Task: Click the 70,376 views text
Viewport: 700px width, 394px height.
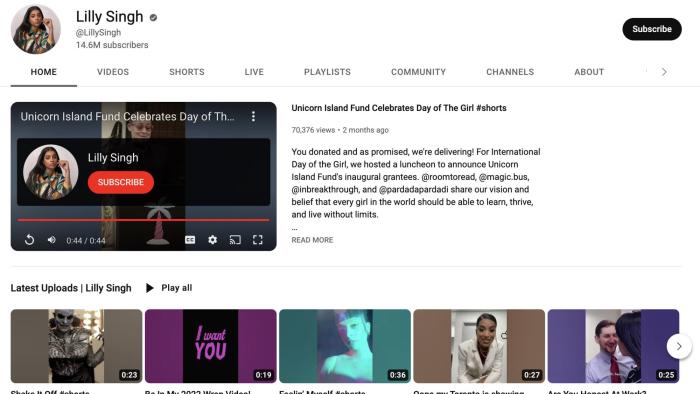Action: tap(313, 130)
